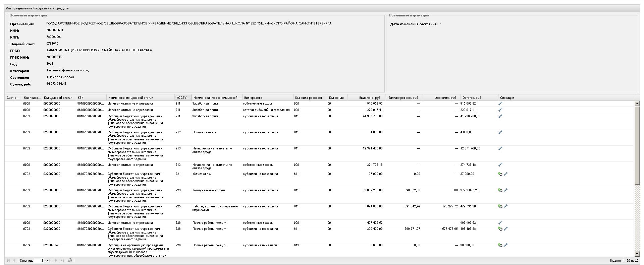Click green gear icon for KOSGU 225 row
This screenshot has width=644, height=265.
[x=500, y=206]
